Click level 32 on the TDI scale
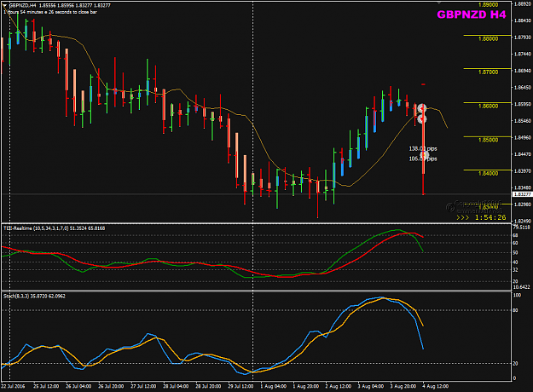 pos(515,270)
